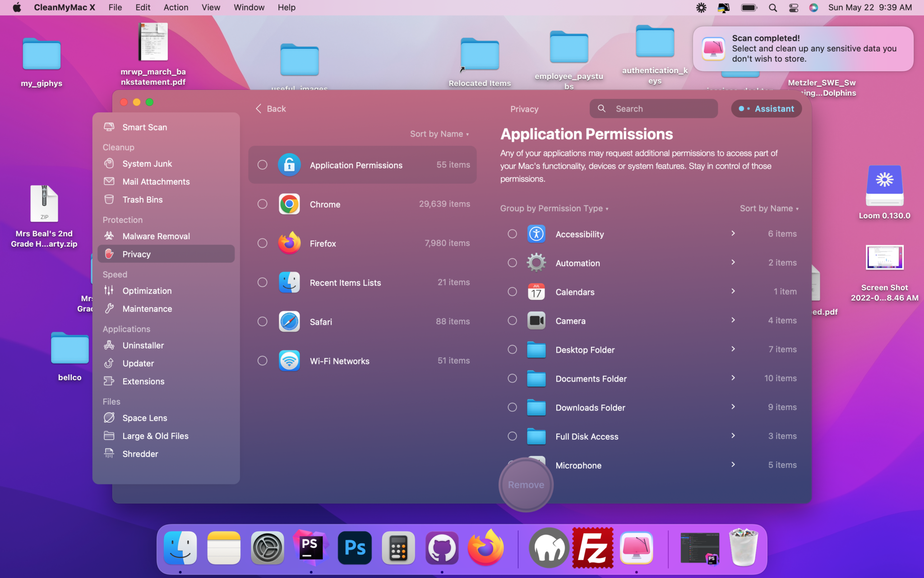This screenshot has height=578, width=924.
Task: Check the Accessibility permission checkbox
Action: (512, 234)
